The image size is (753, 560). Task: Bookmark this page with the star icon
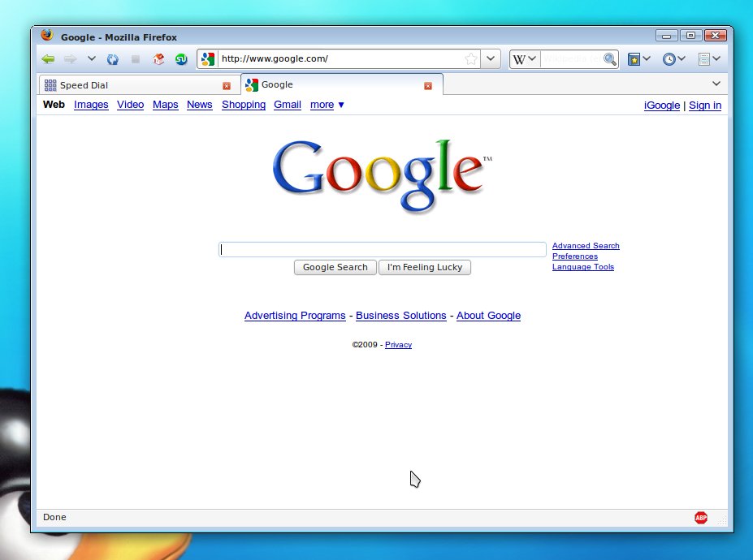point(471,59)
